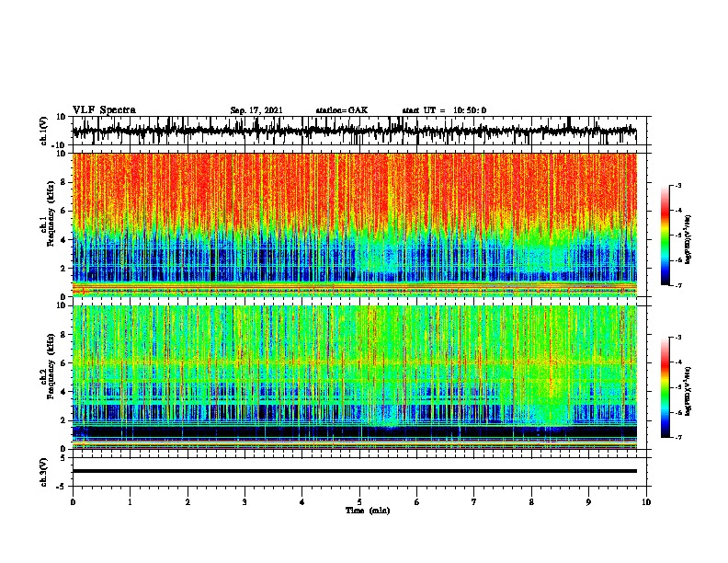Click the "start UT = 10:50:0" text
728x563 pixels.
(444, 110)
